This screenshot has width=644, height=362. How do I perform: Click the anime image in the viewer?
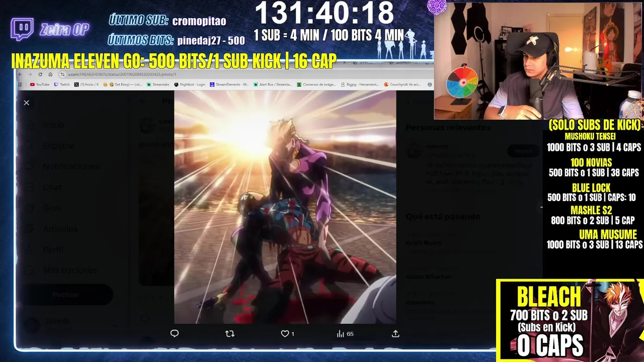[x=285, y=207]
